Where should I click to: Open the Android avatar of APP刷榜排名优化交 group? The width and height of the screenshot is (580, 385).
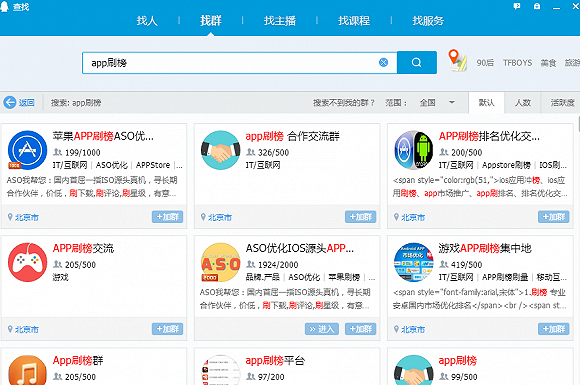coord(414,150)
